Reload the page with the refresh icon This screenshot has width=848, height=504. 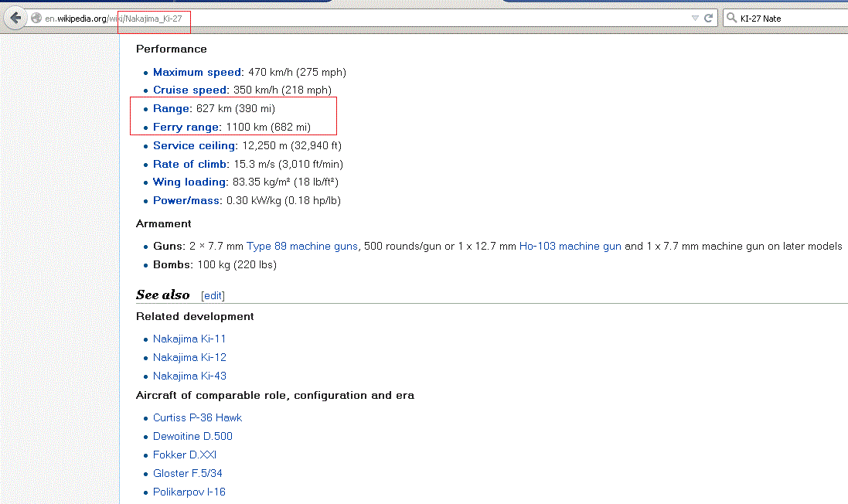click(x=708, y=18)
